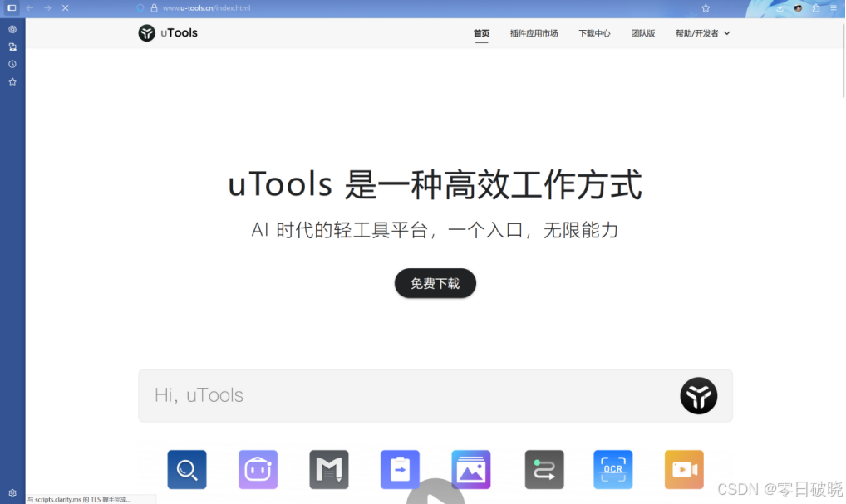Open the Markdown M plugin icon
This screenshot has height=504, width=846.
(329, 469)
